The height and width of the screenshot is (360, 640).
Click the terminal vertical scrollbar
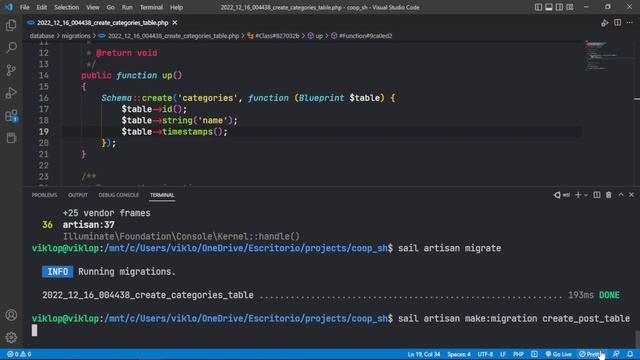[637, 339]
